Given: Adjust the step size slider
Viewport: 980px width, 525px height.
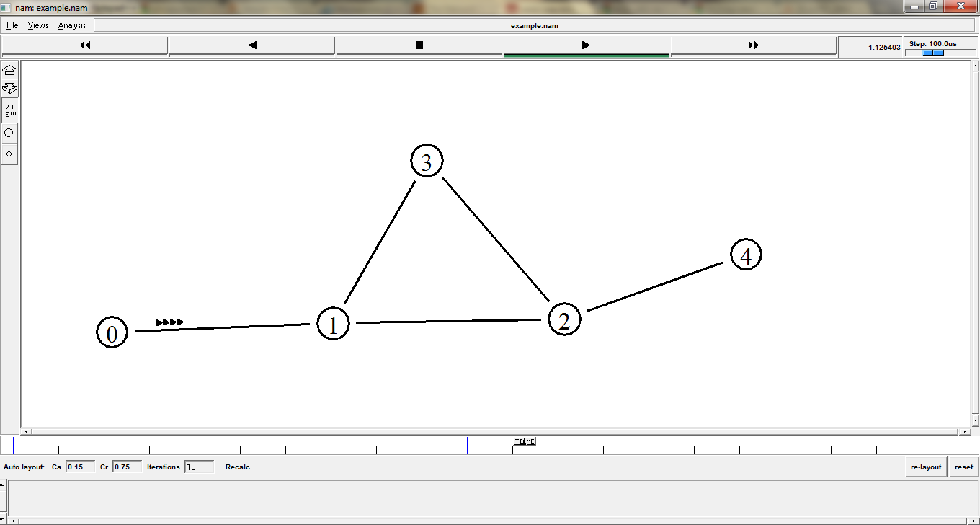Looking at the screenshot, I should click(933, 53).
